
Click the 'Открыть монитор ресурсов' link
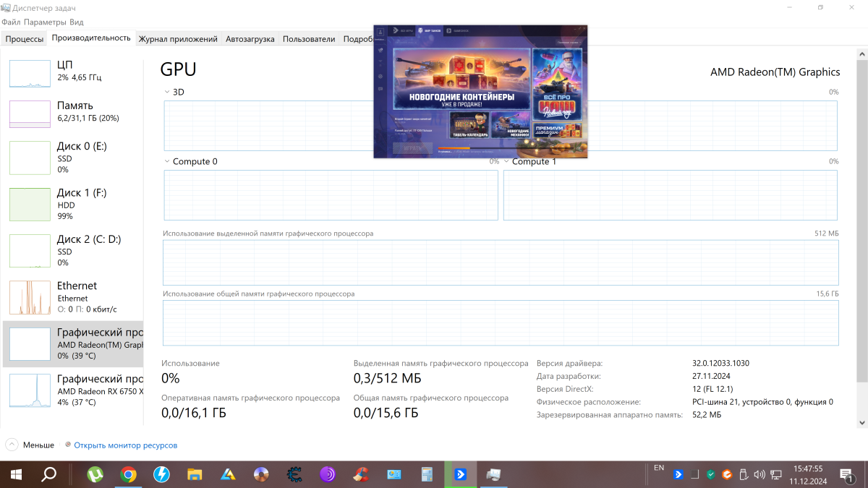point(126,445)
